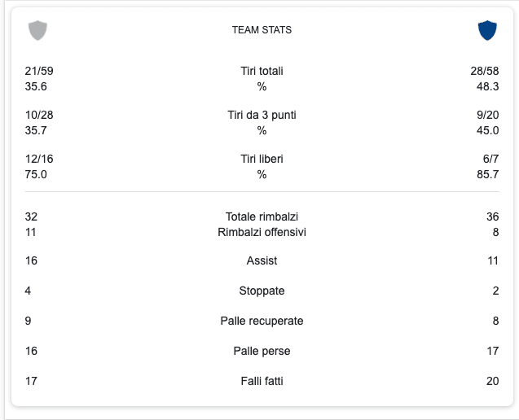The height and width of the screenshot is (420, 519).
Task: Click the gray home team shield icon
Action: pyautogui.click(x=37, y=30)
